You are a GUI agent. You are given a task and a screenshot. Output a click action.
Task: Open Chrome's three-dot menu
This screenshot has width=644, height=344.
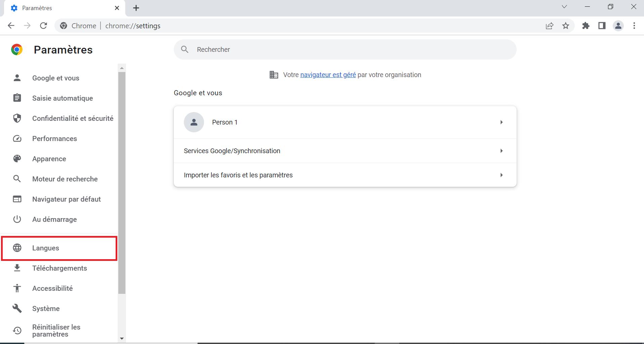click(634, 26)
